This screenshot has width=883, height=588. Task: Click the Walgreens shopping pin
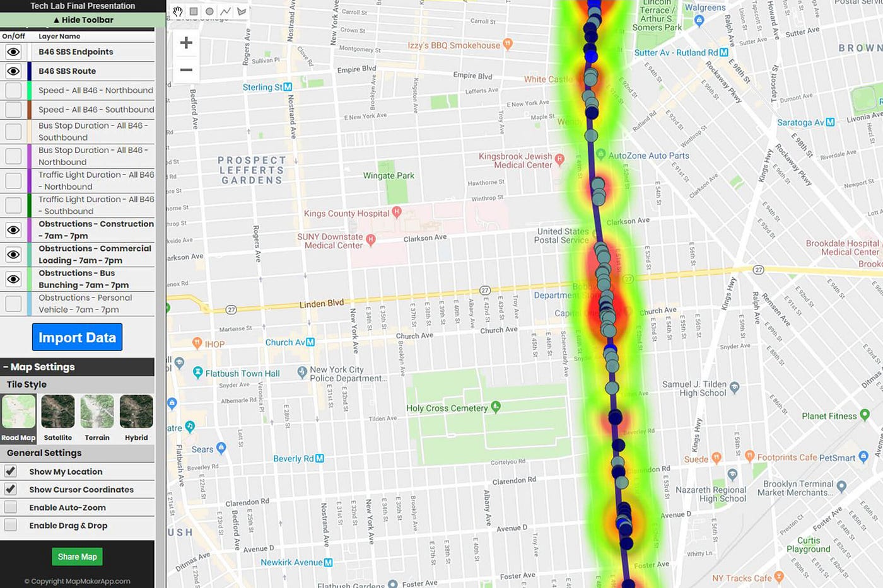(699, 20)
